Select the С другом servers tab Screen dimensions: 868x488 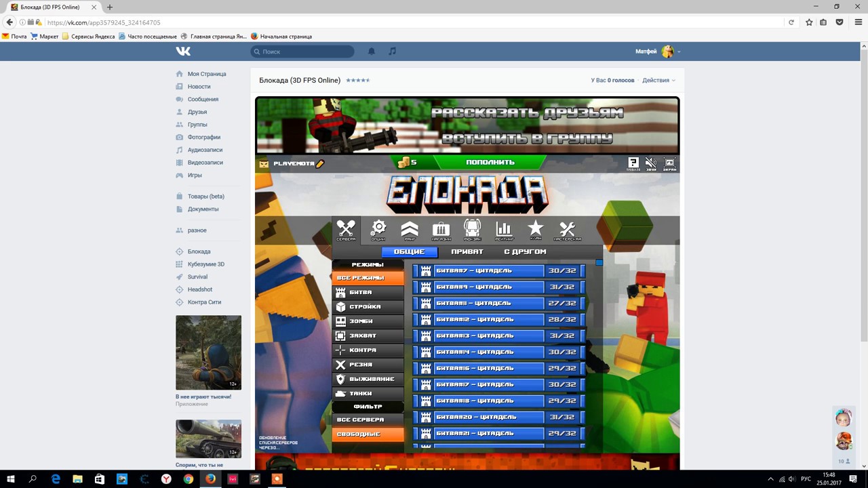click(x=525, y=251)
